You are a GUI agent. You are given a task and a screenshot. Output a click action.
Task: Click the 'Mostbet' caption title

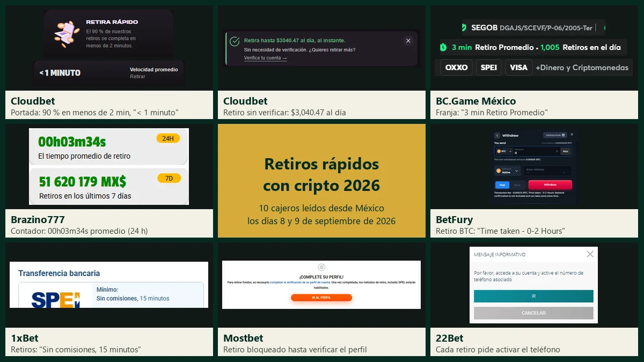[x=243, y=338]
